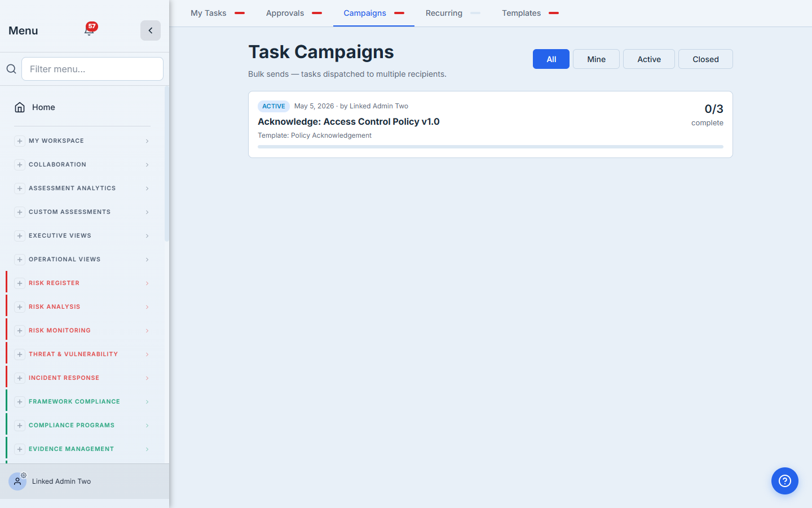Expand Incident Response chevron arrow
Image resolution: width=812 pixels, height=508 pixels.
[x=147, y=378]
